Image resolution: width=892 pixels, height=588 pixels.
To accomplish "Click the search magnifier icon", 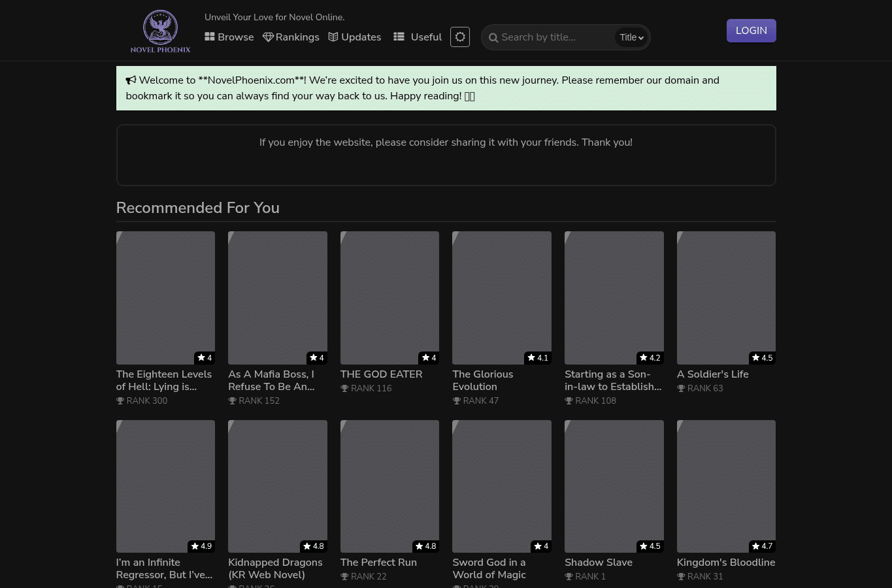I will pos(493,38).
